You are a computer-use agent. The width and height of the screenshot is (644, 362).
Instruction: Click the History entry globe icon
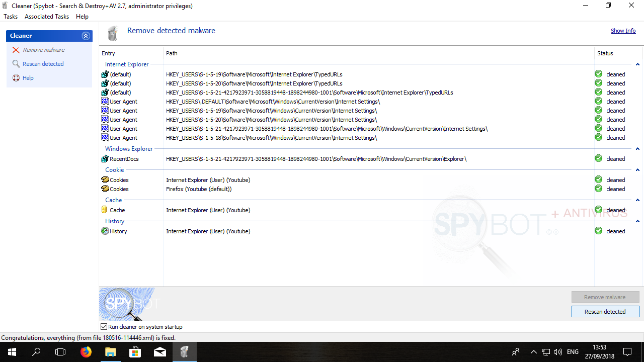click(105, 231)
